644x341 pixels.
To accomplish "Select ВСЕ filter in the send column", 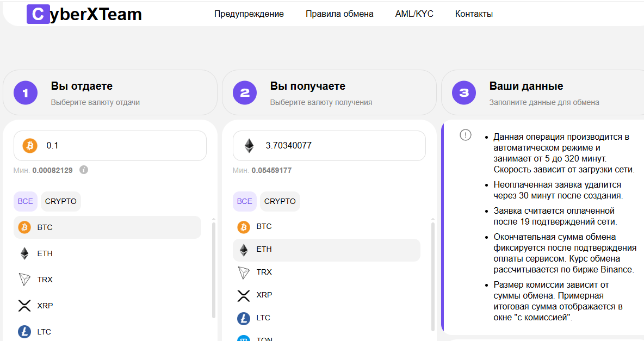I will coord(26,201).
